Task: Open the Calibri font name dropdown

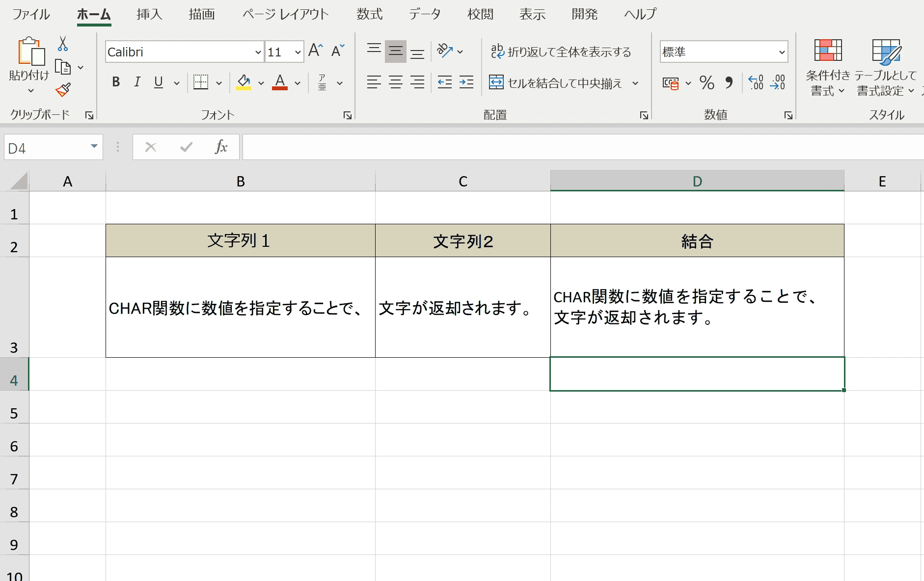Action: (x=258, y=52)
